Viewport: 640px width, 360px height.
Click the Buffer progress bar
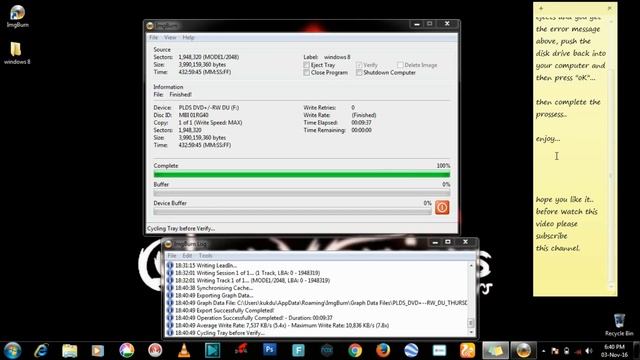coord(302,193)
